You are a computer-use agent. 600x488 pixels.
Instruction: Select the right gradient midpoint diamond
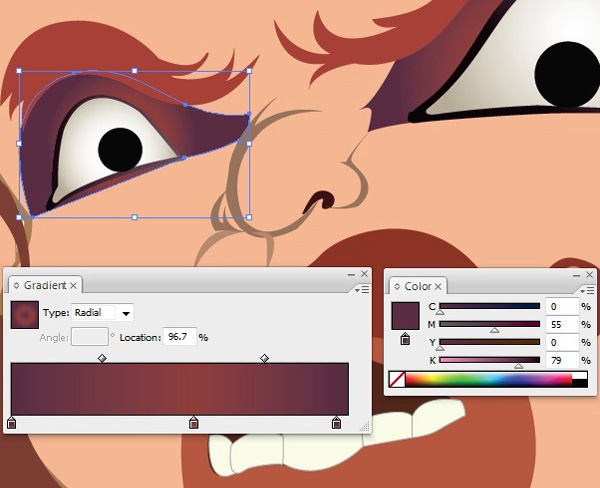pos(264,358)
